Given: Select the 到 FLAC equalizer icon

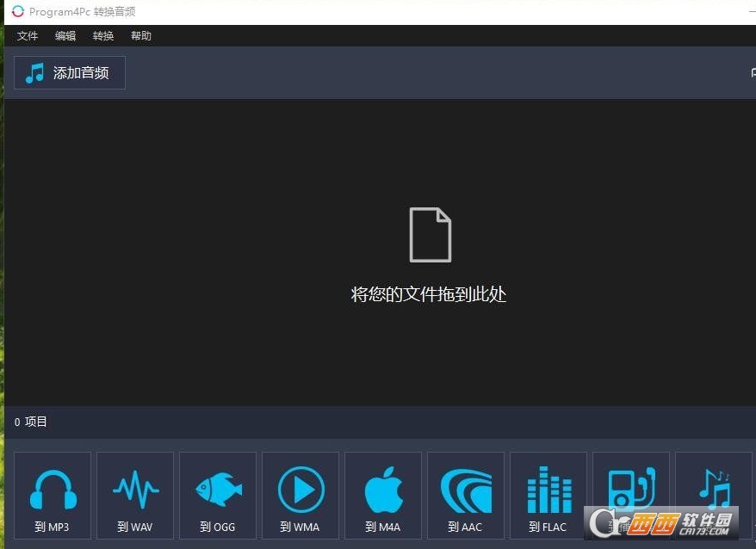Looking at the screenshot, I should tap(549, 490).
